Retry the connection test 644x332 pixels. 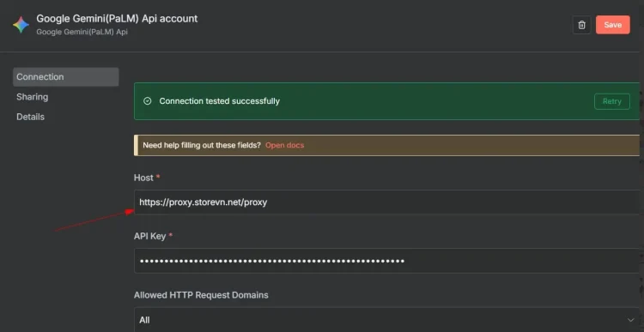point(611,101)
